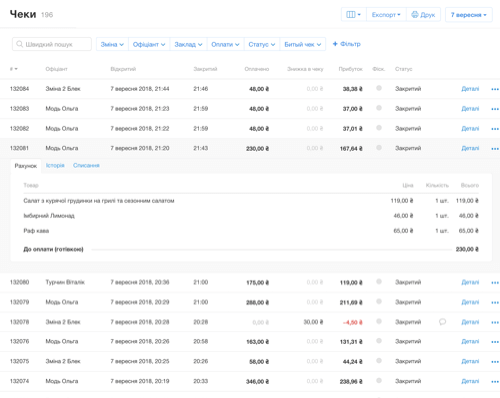This screenshot has width=500, height=398.
Task: Open more options menu for check 132083
Action: (x=495, y=109)
